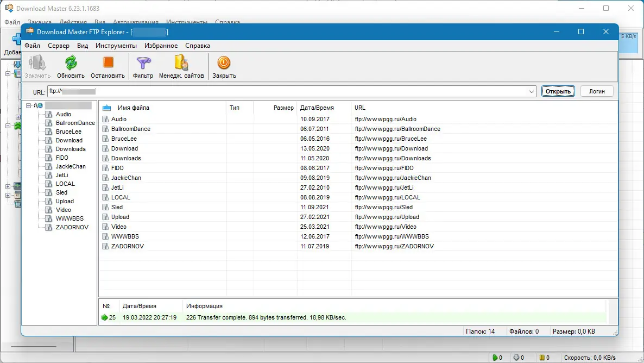The image size is (644, 363).
Task: Click the Обновить refresh toolbar icon
Action: point(71,62)
